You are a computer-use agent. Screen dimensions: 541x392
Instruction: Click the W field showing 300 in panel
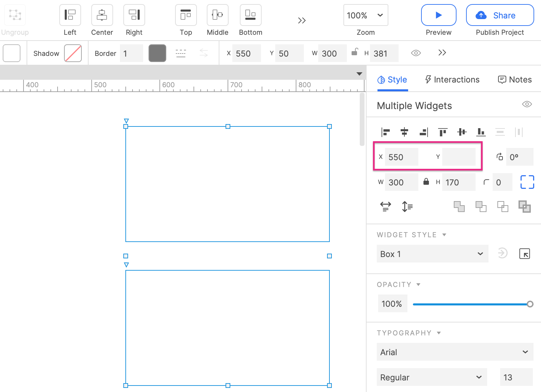402,182
